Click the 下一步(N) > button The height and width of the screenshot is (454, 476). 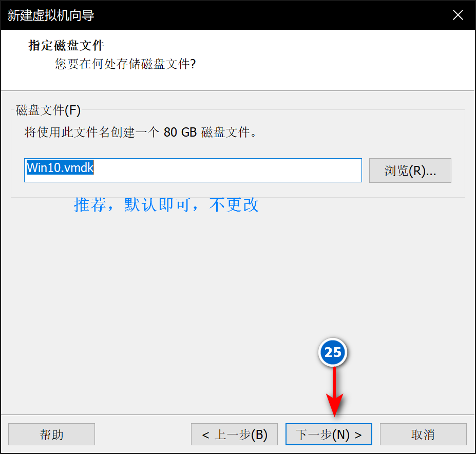point(329,434)
